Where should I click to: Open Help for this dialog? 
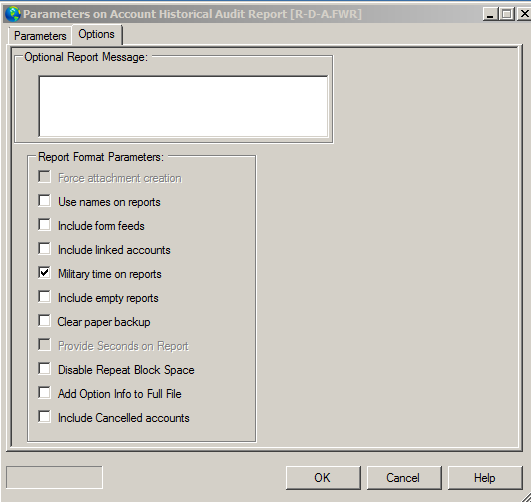pyautogui.click(x=485, y=478)
